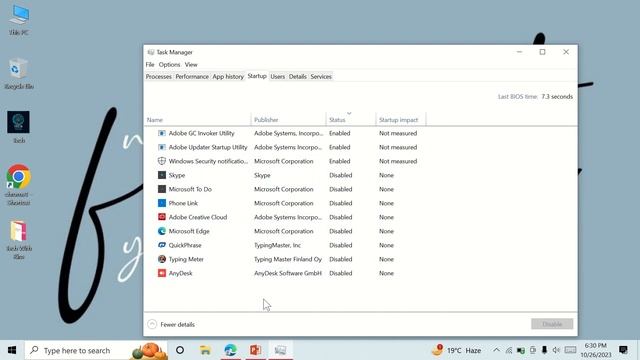This screenshot has height=360, width=640.
Task: Switch to the App history tab
Action: (x=228, y=76)
